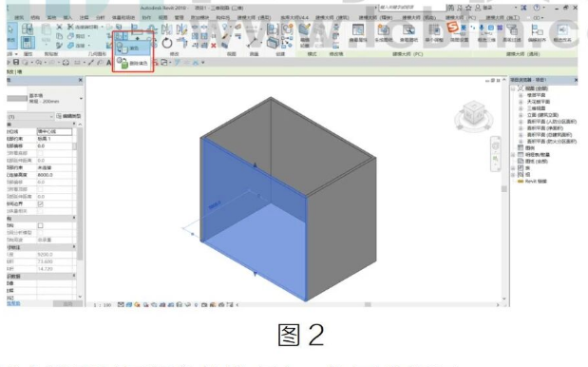Choose 删除填色 from the dropdown menu
The image size is (588, 367).
click(132, 63)
